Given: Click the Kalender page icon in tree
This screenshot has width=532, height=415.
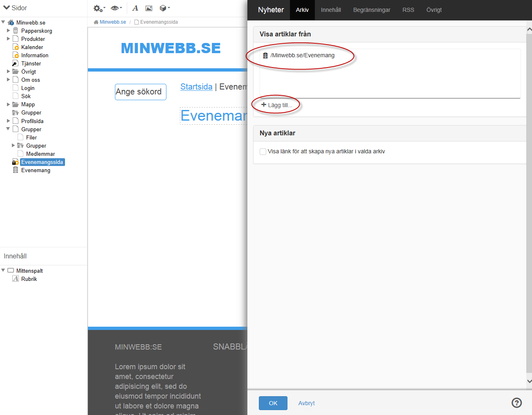Looking at the screenshot, I should click(16, 47).
